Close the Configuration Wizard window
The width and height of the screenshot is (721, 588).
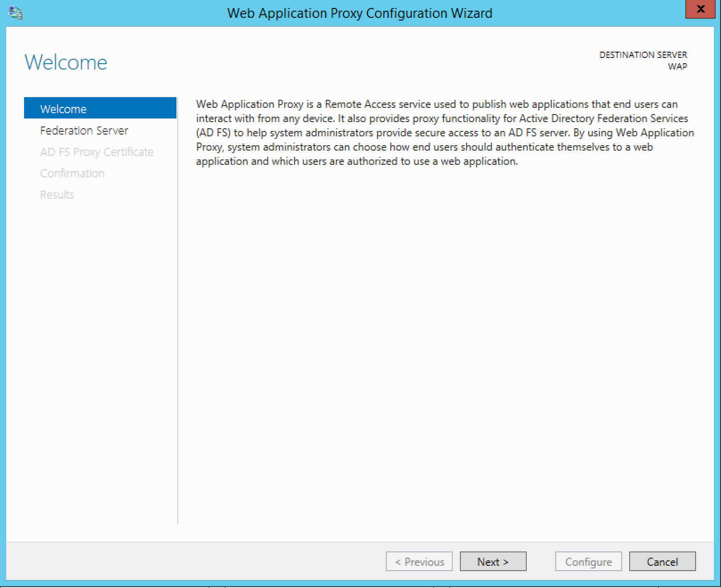click(701, 9)
